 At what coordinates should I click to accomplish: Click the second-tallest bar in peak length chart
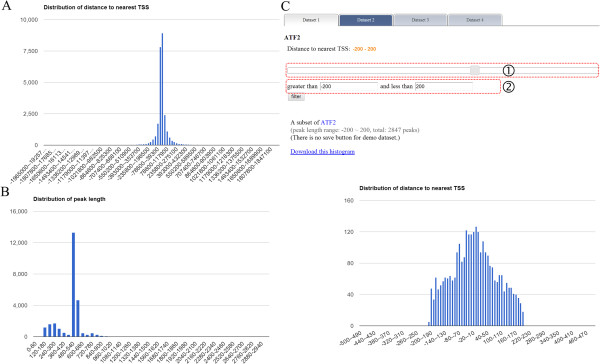pos(78,318)
